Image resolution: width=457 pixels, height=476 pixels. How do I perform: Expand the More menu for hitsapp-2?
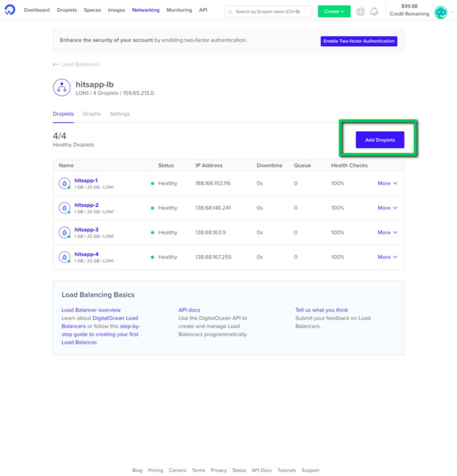387,208
